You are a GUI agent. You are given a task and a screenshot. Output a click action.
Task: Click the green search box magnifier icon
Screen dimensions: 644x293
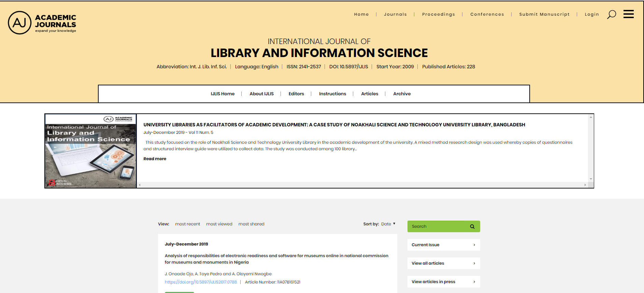coord(472,226)
